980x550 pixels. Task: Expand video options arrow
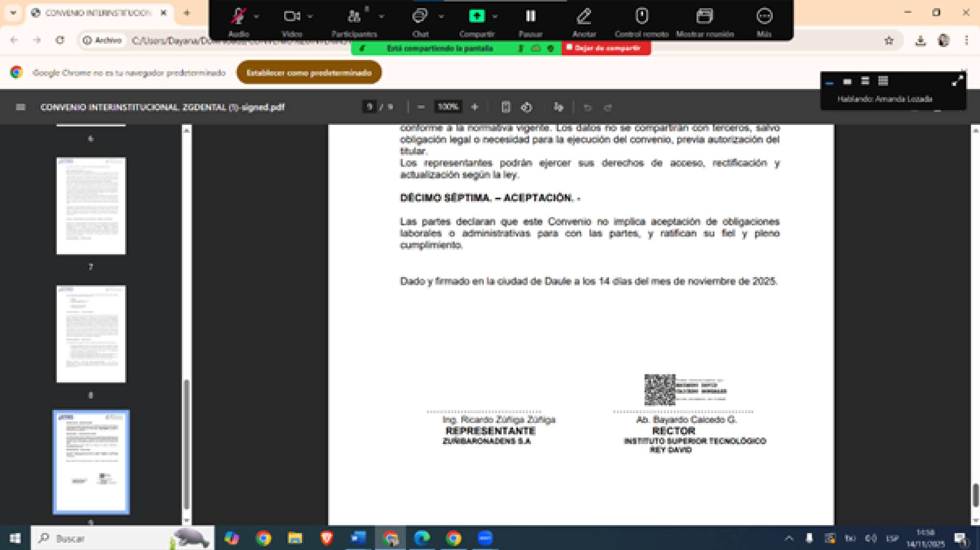(x=310, y=17)
